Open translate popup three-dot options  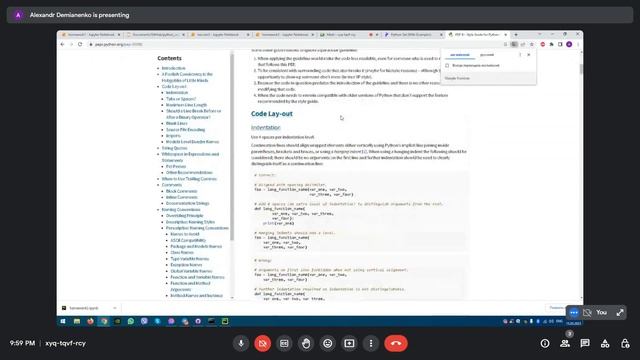[520, 55]
